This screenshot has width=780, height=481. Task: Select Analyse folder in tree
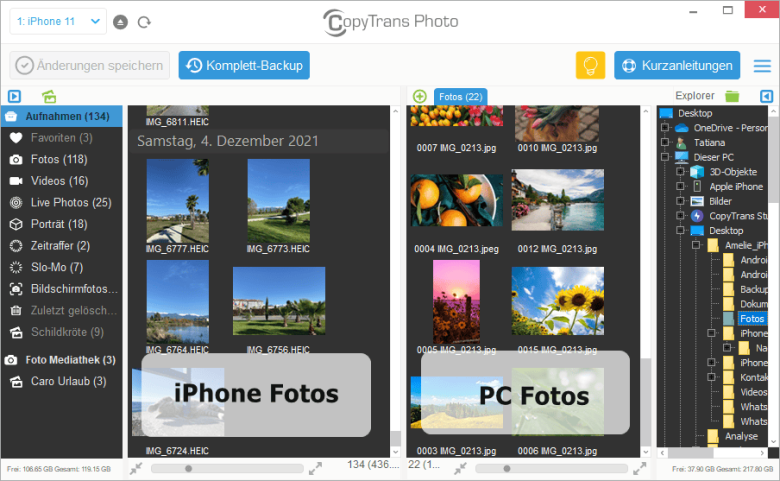(x=741, y=436)
